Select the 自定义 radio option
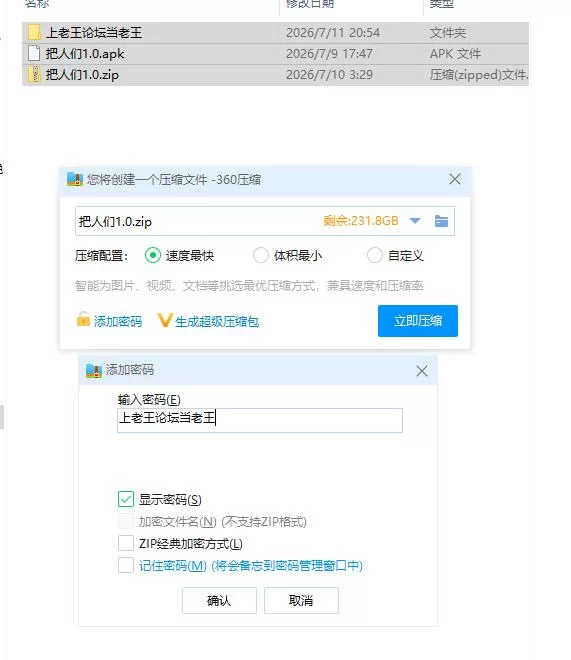This screenshot has width=571, height=660. [x=374, y=255]
